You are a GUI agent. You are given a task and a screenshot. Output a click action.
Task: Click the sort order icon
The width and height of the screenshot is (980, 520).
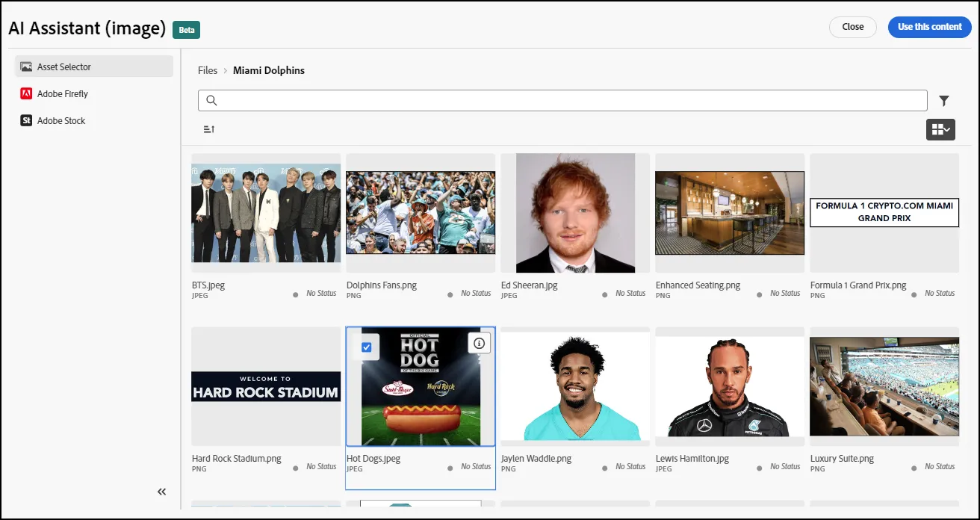click(209, 129)
